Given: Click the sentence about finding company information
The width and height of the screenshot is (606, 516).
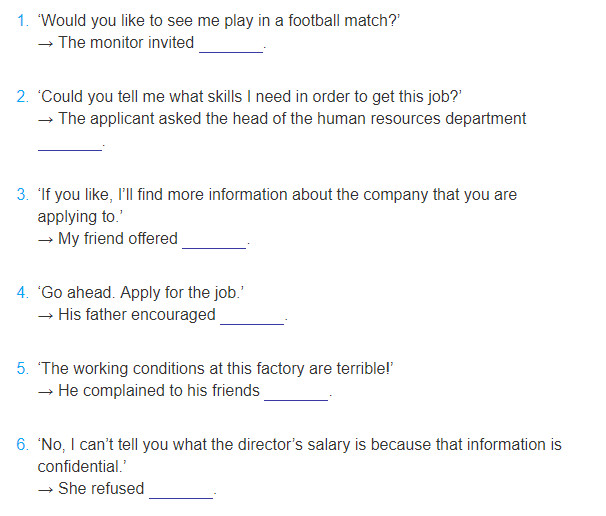Looking at the screenshot, I should click(x=277, y=206).
